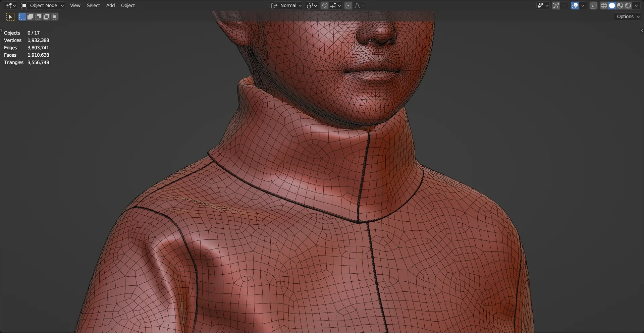Toggle proportional editing
The height and width of the screenshot is (333, 644).
pyautogui.click(x=348, y=5)
